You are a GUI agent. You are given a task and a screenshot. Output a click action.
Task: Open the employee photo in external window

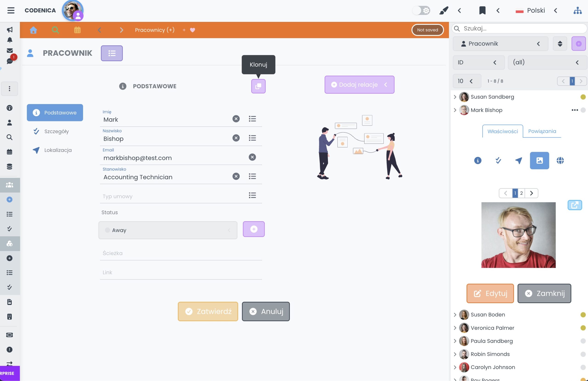pyautogui.click(x=574, y=205)
